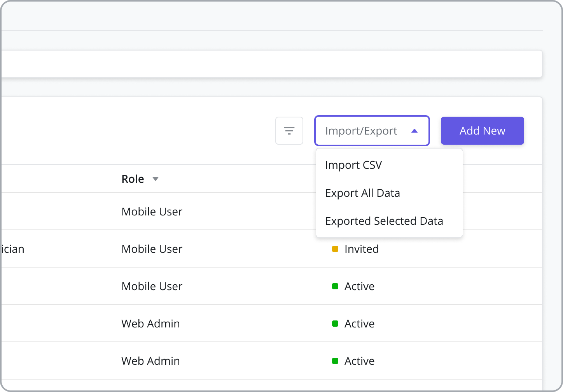Click the Role column header text
This screenshot has width=563, height=392.
(133, 179)
